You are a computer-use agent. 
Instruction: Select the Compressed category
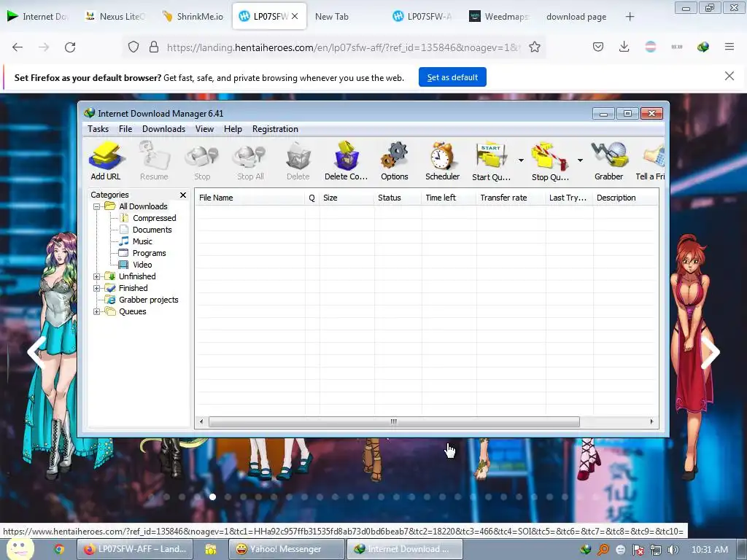(154, 218)
